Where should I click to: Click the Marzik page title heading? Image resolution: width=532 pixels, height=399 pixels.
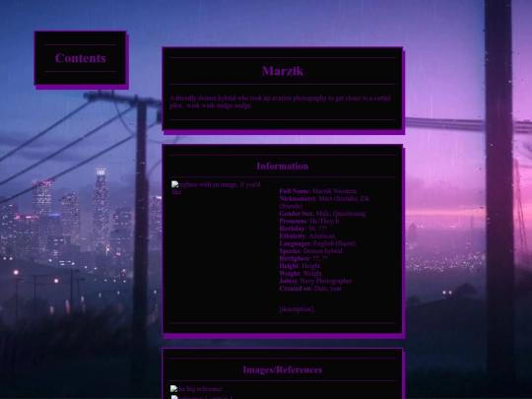point(283,71)
